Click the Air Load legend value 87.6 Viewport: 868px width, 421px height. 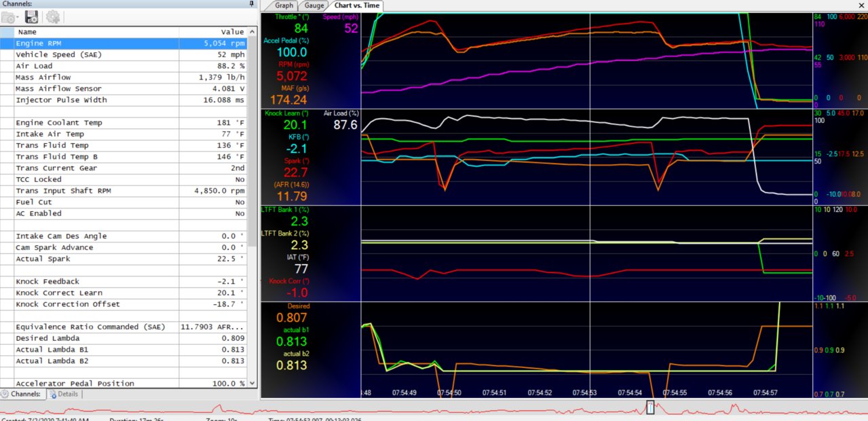pos(345,125)
